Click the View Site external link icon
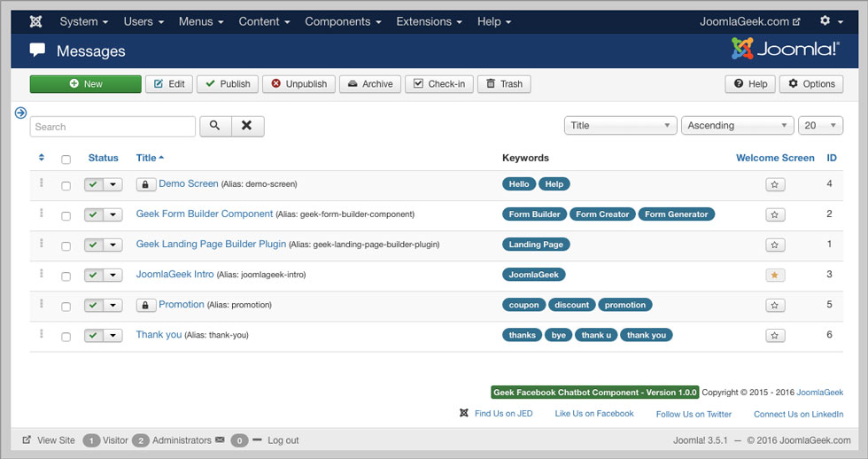 pos(27,440)
